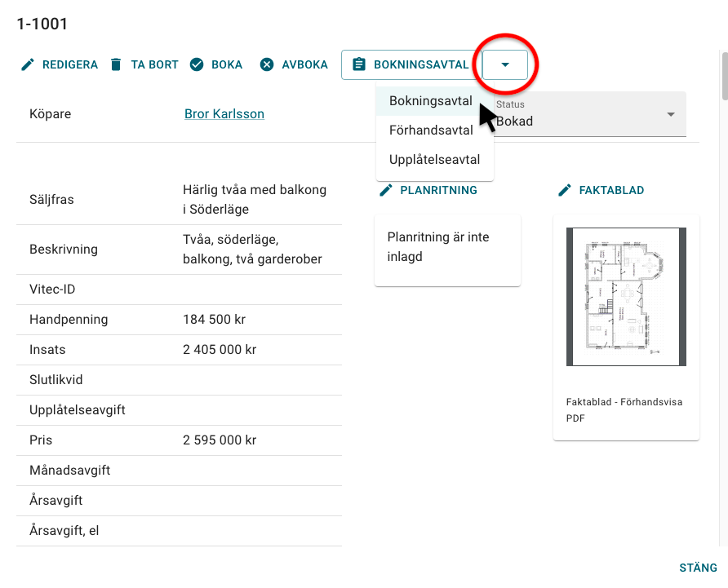Expand the agreement type split-button arrow
Viewport: 728px width, 588px height.
504,64
